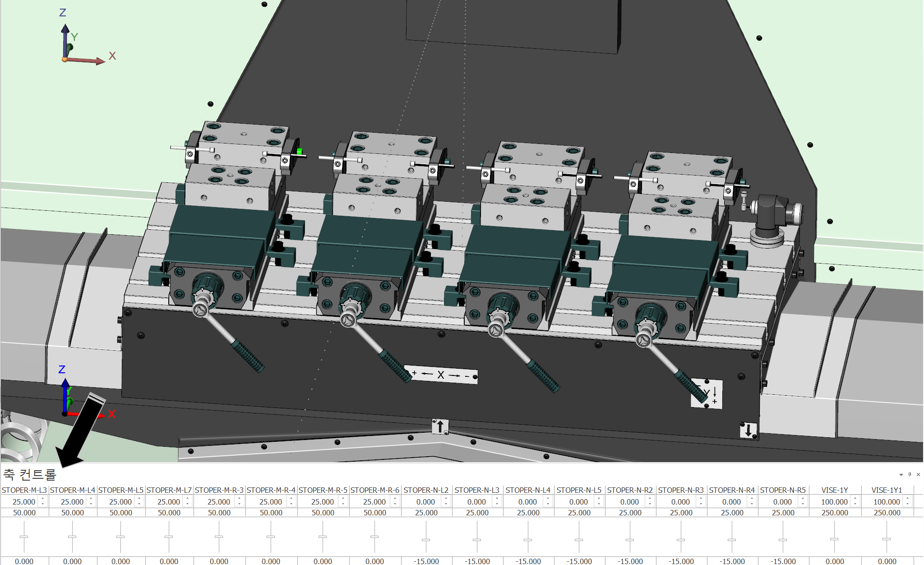The height and width of the screenshot is (565, 924).
Task: Click the down-arrow marker plate
Action: click(748, 430)
